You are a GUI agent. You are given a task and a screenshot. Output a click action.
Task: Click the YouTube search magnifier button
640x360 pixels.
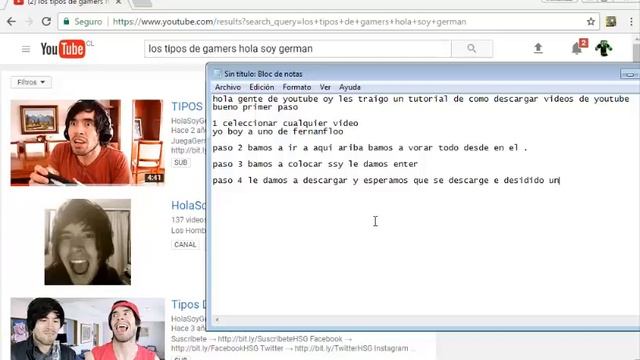472,49
